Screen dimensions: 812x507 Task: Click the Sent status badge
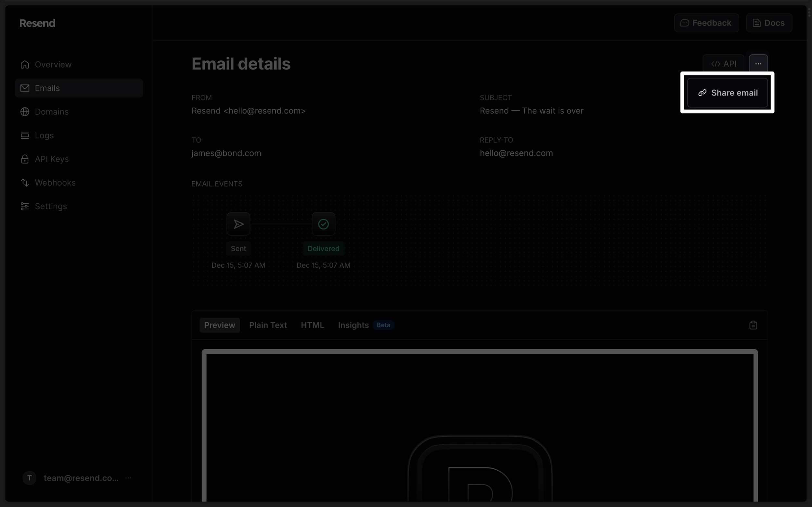238,249
